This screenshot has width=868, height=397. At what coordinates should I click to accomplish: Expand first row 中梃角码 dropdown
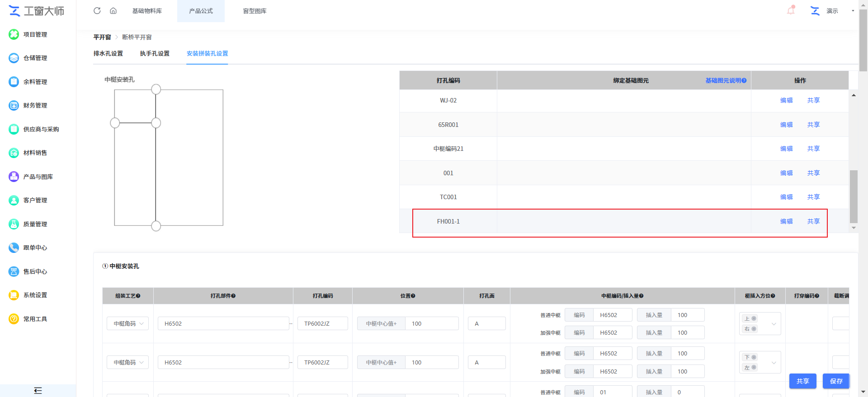pos(127,324)
